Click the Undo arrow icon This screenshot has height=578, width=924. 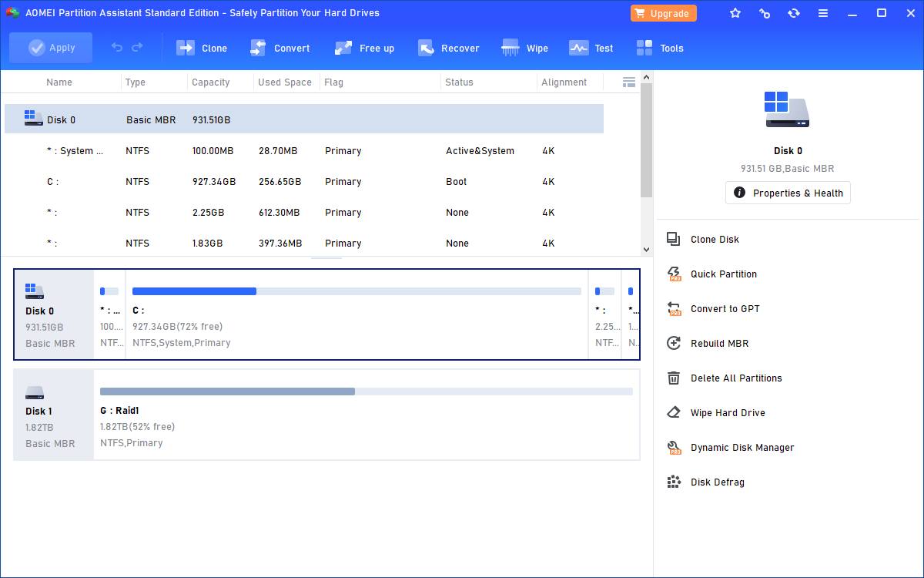[x=117, y=48]
